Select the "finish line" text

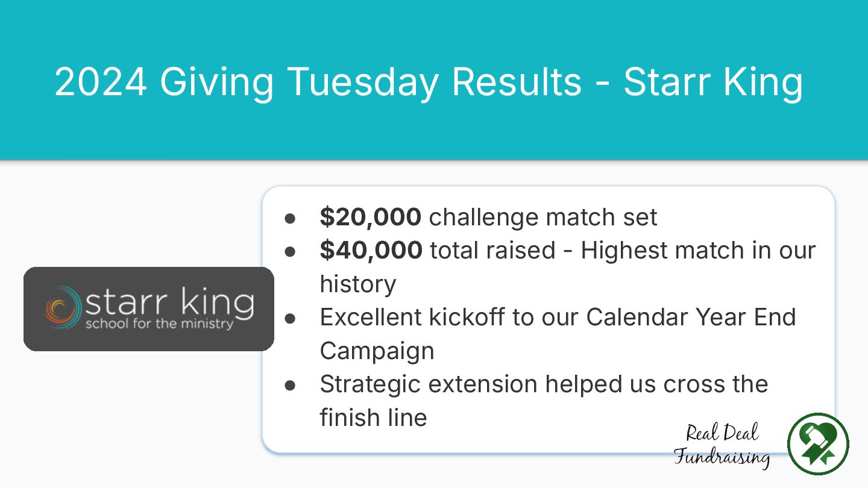coord(373,418)
